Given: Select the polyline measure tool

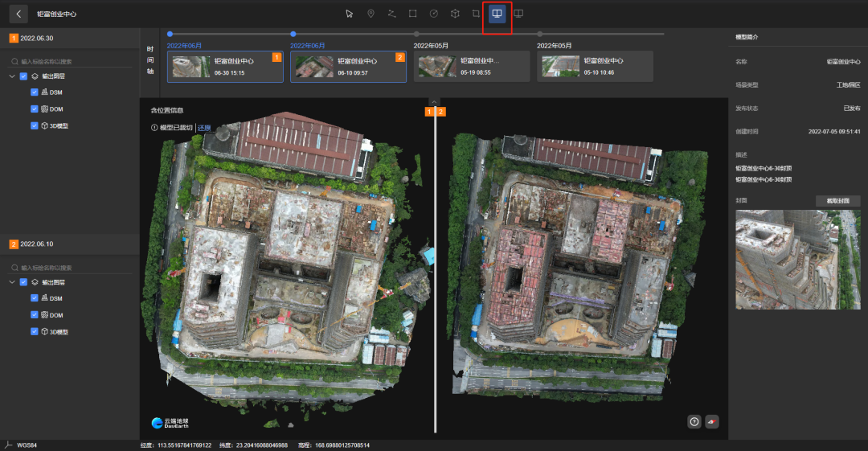Looking at the screenshot, I should pos(392,14).
